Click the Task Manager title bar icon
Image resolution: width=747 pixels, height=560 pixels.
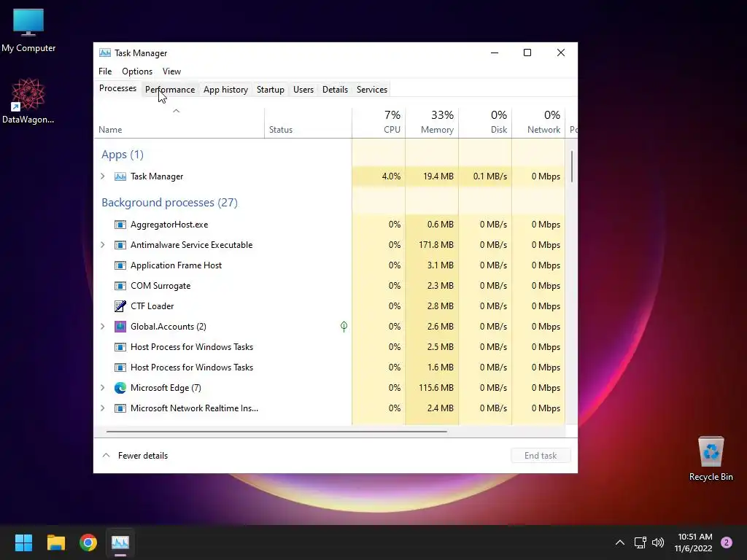(x=105, y=52)
